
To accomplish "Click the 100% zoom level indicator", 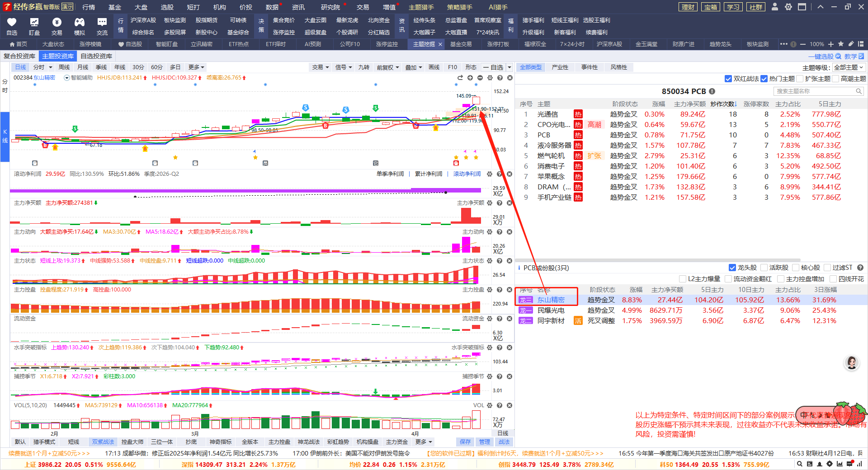I will [x=816, y=44].
